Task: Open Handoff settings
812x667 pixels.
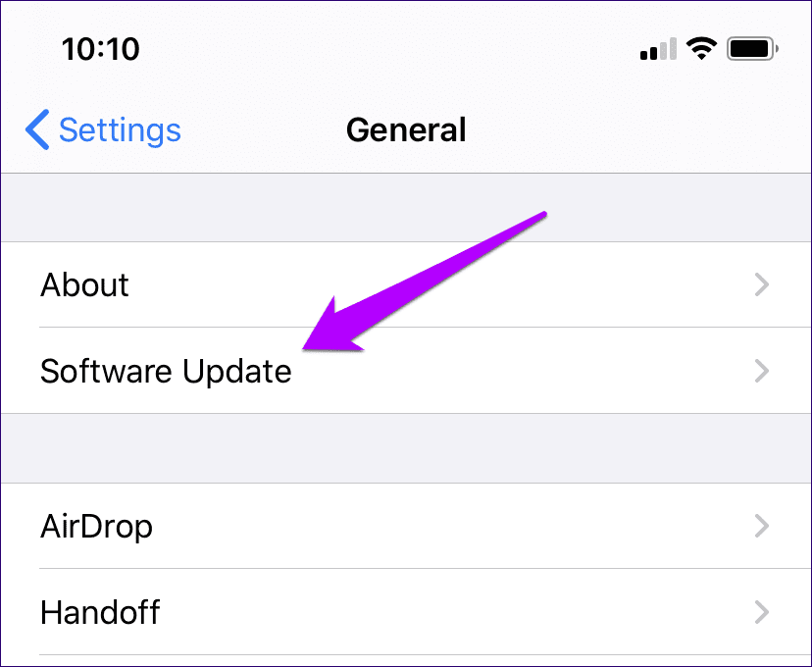Action: click(406, 612)
